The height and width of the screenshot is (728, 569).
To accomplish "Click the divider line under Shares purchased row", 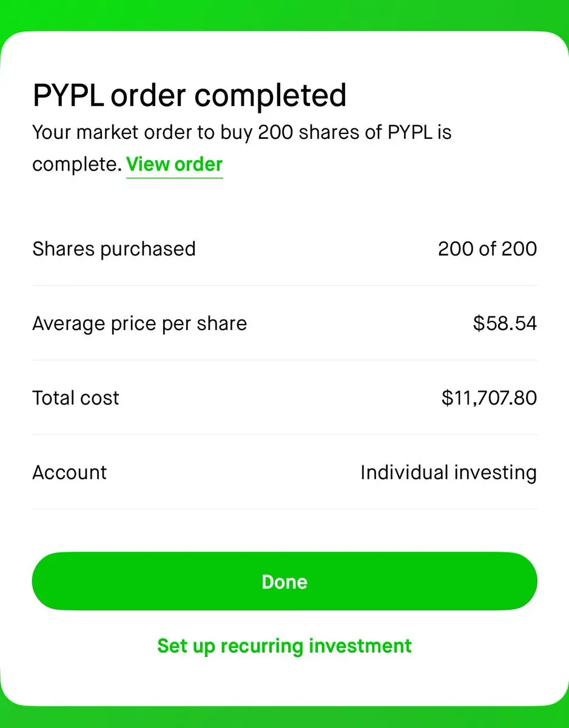I will click(284, 285).
